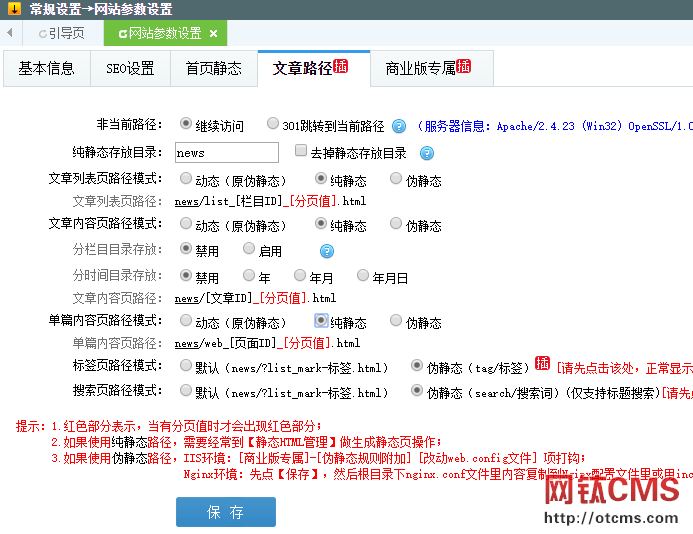Switch to the 商业版专属 tab
693x534 pixels.
(431, 69)
